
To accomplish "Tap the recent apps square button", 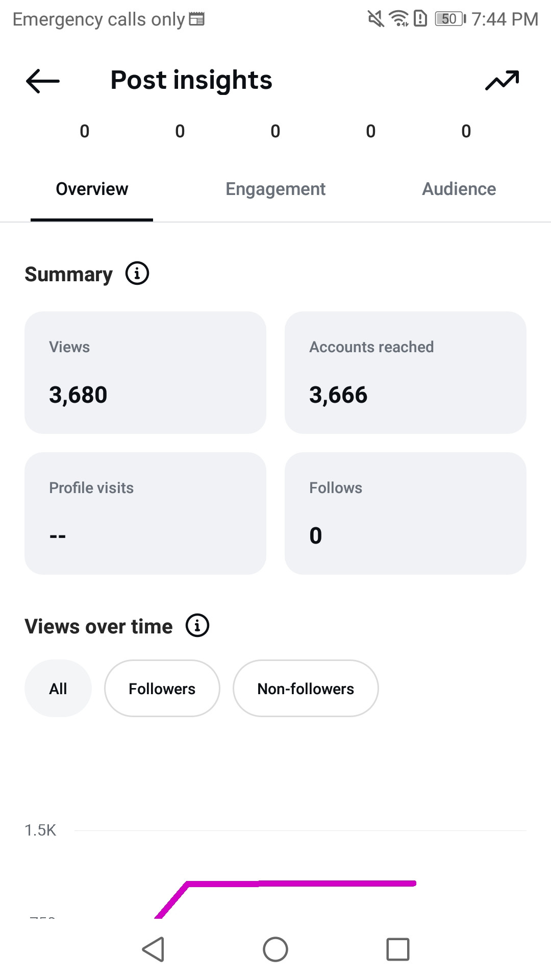I will 398,949.
